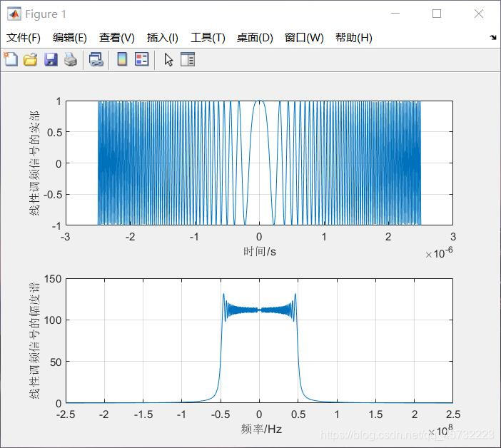Open the 查看(V) menu
501x448 pixels.
pyautogui.click(x=116, y=38)
